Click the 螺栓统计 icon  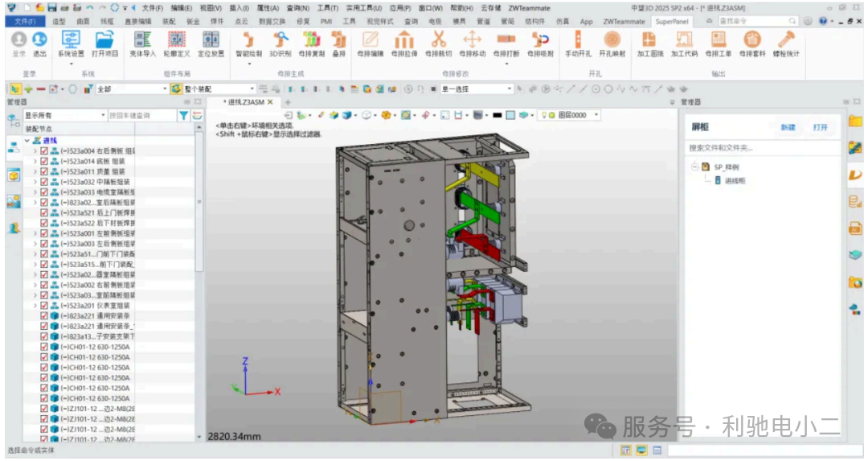click(x=786, y=40)
